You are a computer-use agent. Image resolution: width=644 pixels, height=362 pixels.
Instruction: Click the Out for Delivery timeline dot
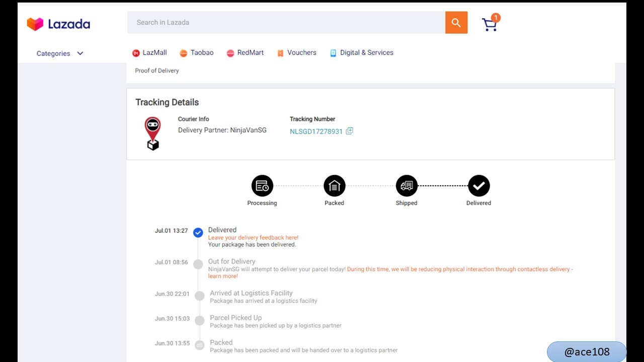(x=198, y=264)
